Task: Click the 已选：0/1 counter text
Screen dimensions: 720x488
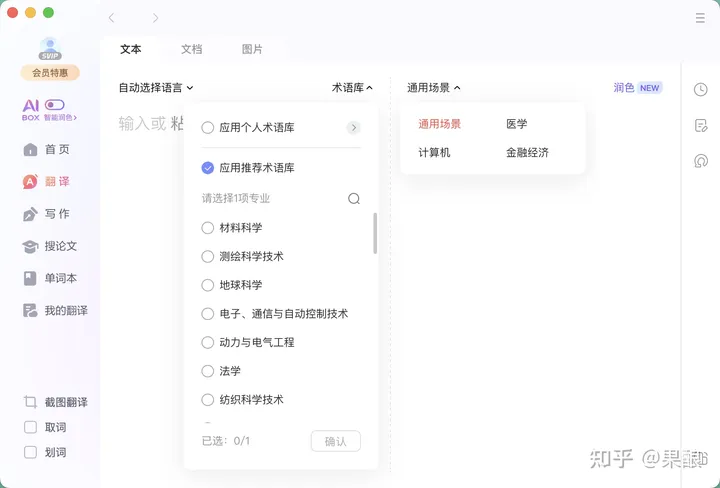Action: coord(226,441)
